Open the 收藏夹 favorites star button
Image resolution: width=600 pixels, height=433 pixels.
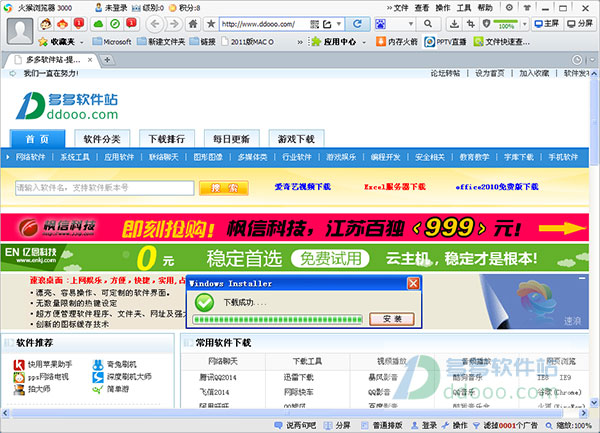(57, 42)
